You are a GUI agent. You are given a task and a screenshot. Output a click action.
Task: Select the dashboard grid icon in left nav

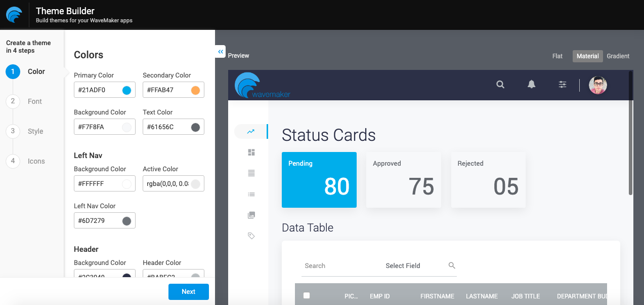tap(251, 152)
